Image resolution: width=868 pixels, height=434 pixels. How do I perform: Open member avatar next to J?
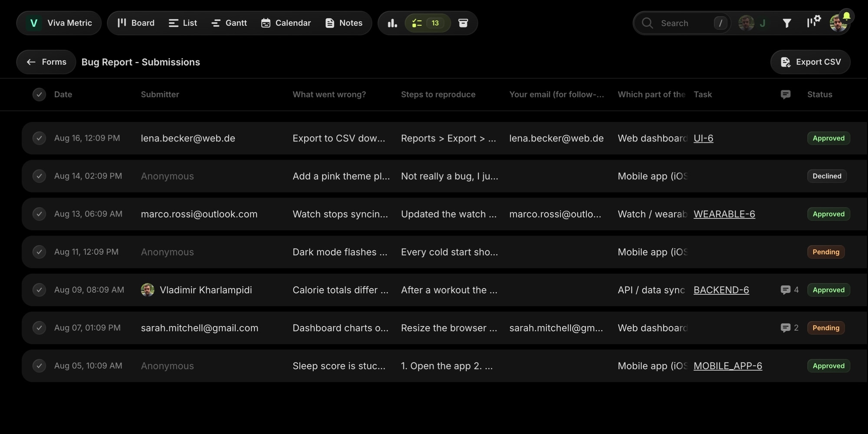pos(746,23)
